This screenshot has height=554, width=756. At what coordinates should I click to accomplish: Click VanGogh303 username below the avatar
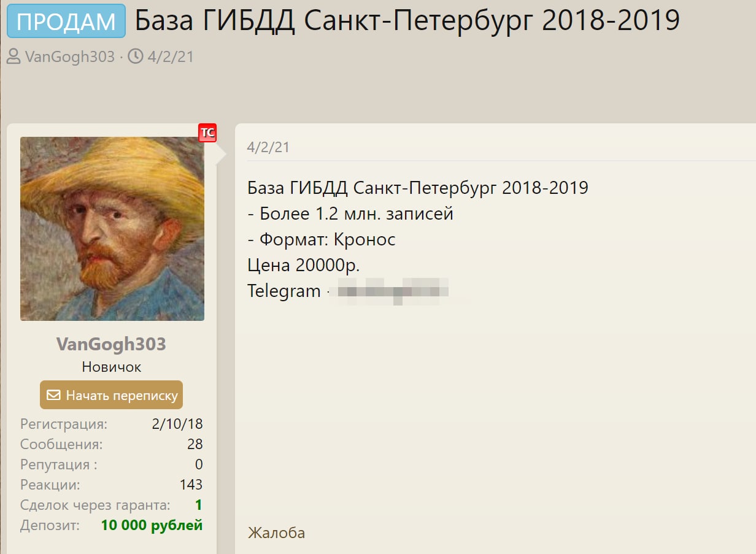click(x=111, y=344)
